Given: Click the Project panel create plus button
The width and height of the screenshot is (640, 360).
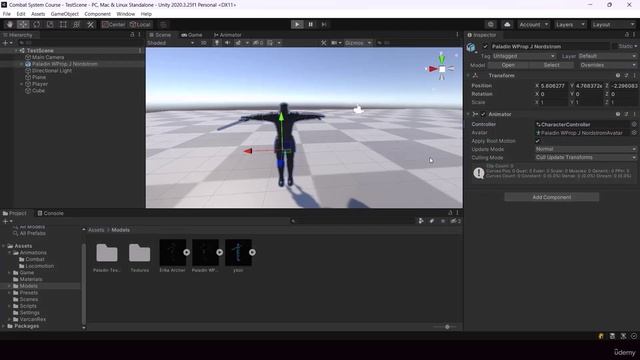Looking at the screenshot, I should [7, 221].
